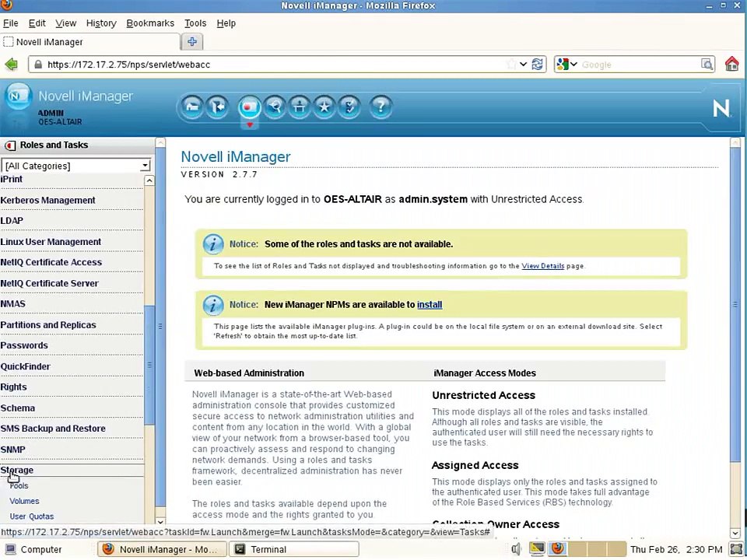This screenshot has height=560, width=747.
Task: Open the All Categories dropdown
Action: (76, 166)
